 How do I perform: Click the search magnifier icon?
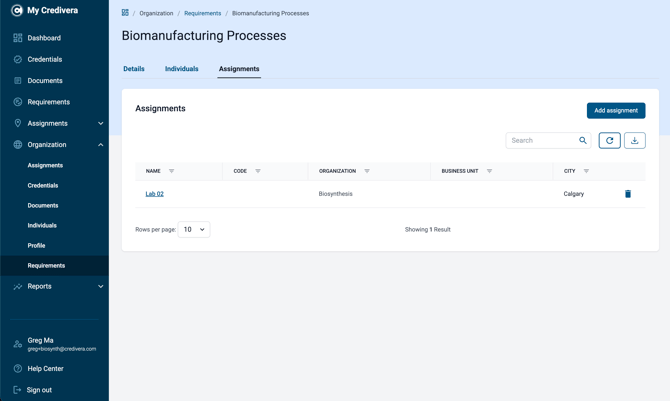pos(583,140)
